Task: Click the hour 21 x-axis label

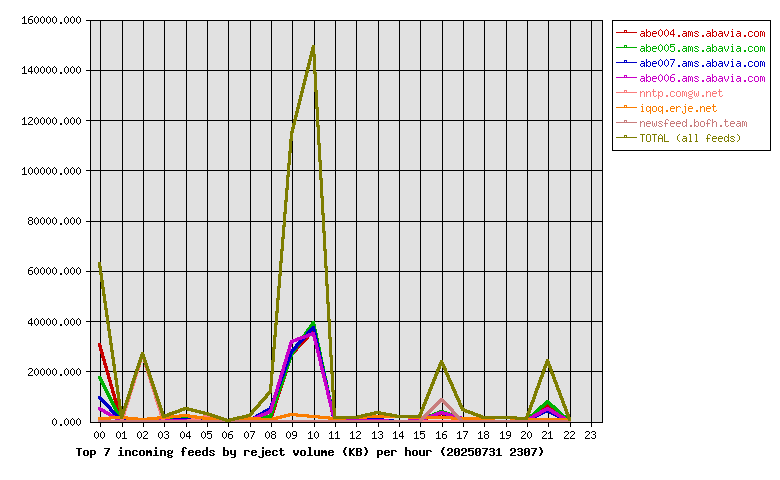Action: point(548,435)
